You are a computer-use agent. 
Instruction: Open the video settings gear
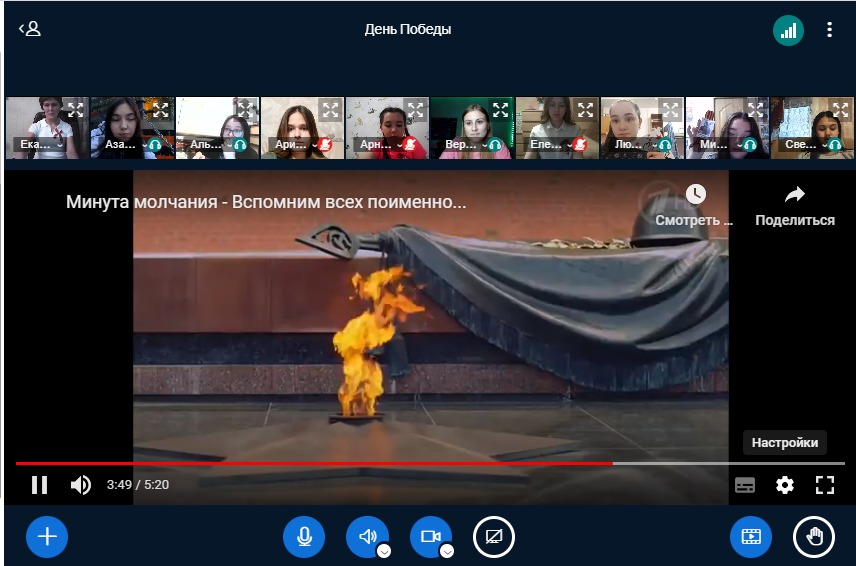[785, 485]
